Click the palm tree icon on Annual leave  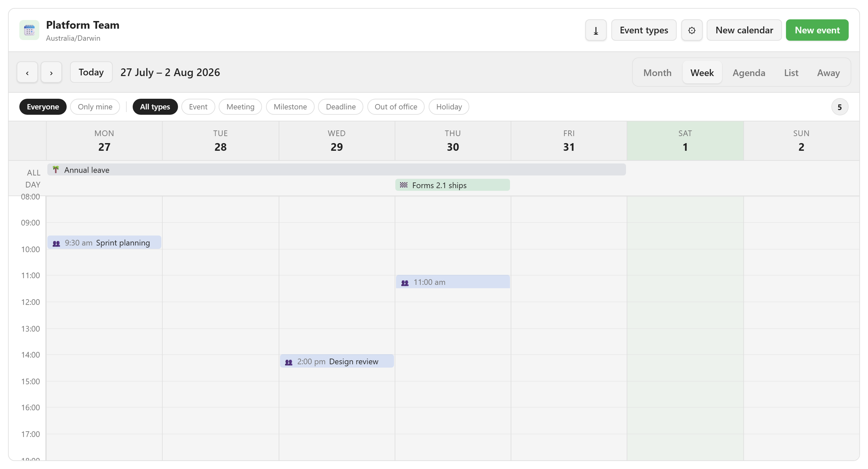tap(56, 169)
